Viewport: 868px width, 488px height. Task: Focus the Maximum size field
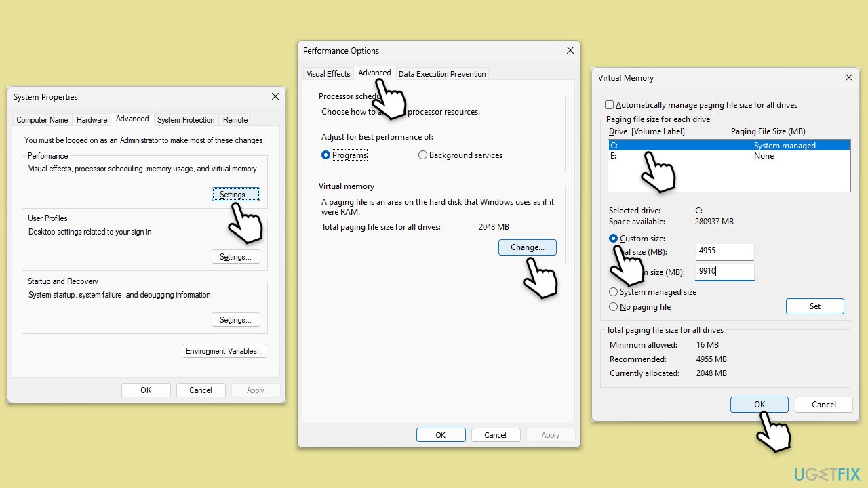pos(725,272)
